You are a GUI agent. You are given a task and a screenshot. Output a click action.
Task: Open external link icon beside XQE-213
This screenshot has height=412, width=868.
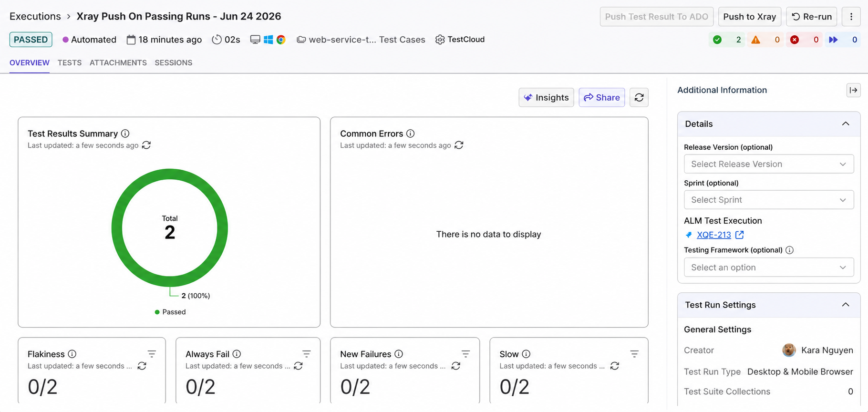click(739, 235)
